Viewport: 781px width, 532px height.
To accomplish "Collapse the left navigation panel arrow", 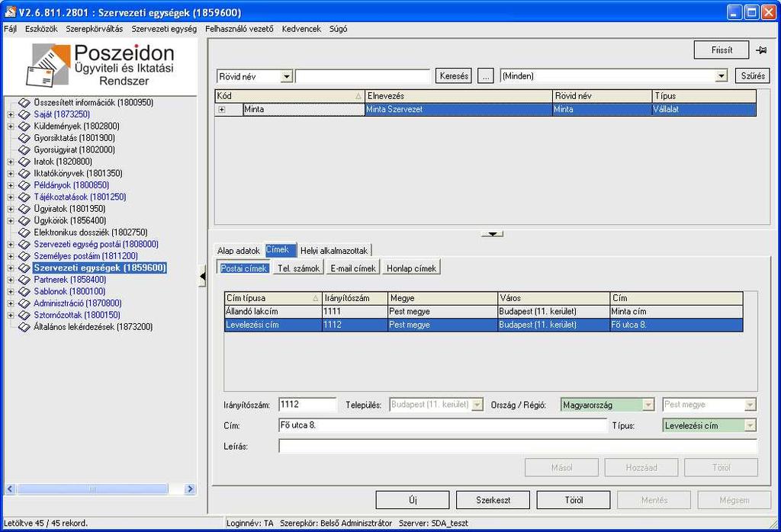I will (202, 277).
